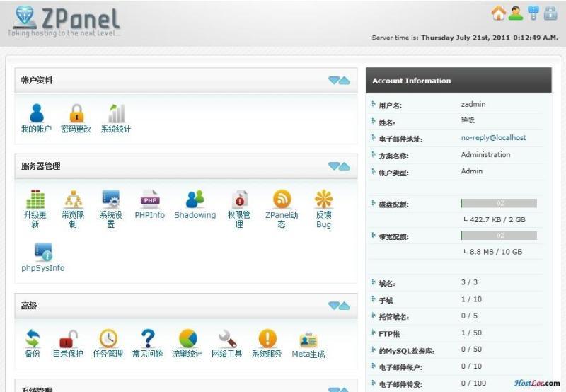Click the lock icon in the header
566x392 pixels.
click(550, 13)
